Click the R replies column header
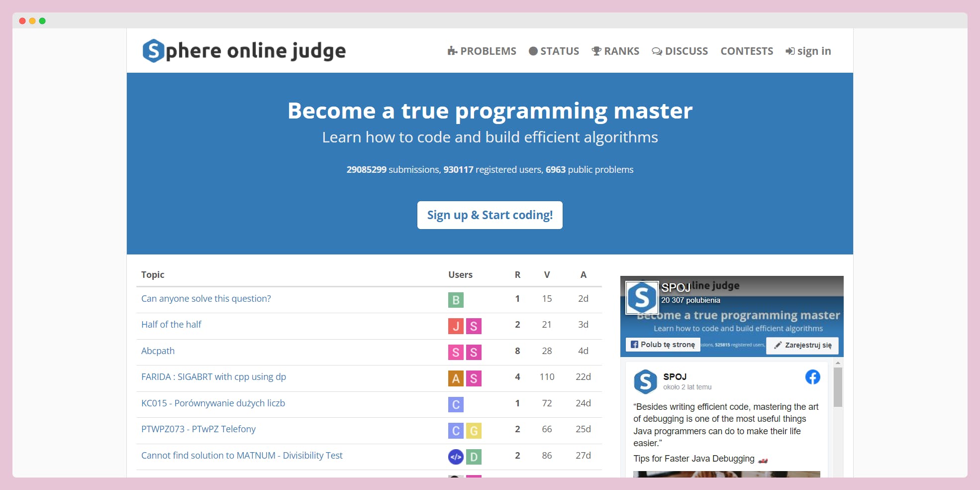980x490 pixels. 517,275
